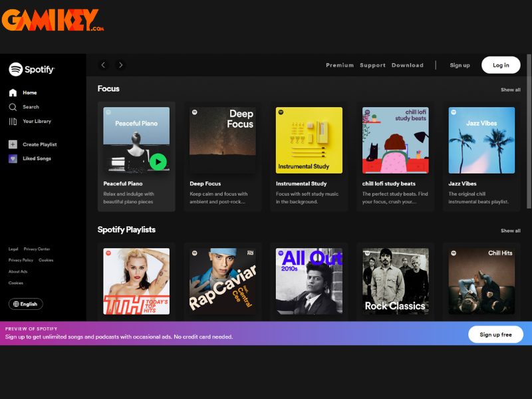The width and height of the screenshot is (532, 399).
Task: Click the Peaceful Piano description text
Action: 128,198
